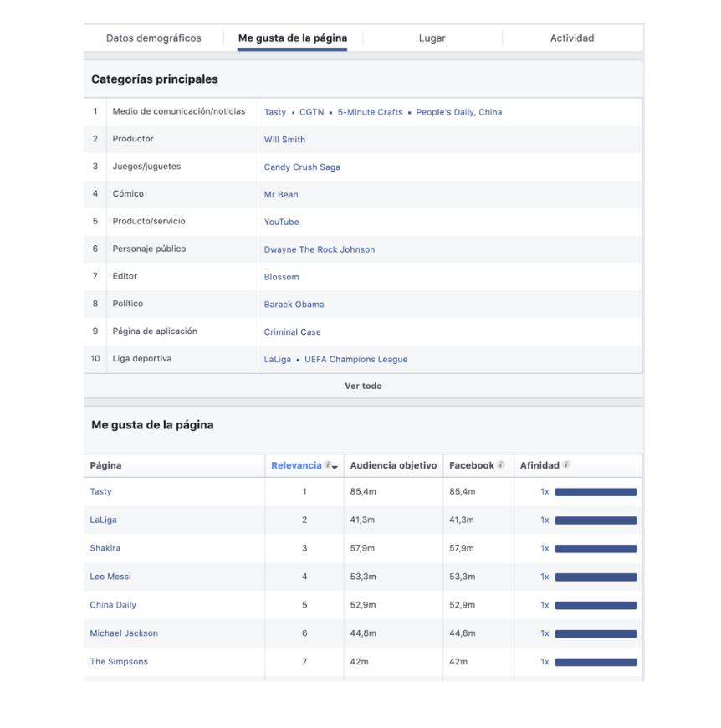Click the info icon next to Facebook header
The image size is (721, 728).
click(x=501, y=465)
